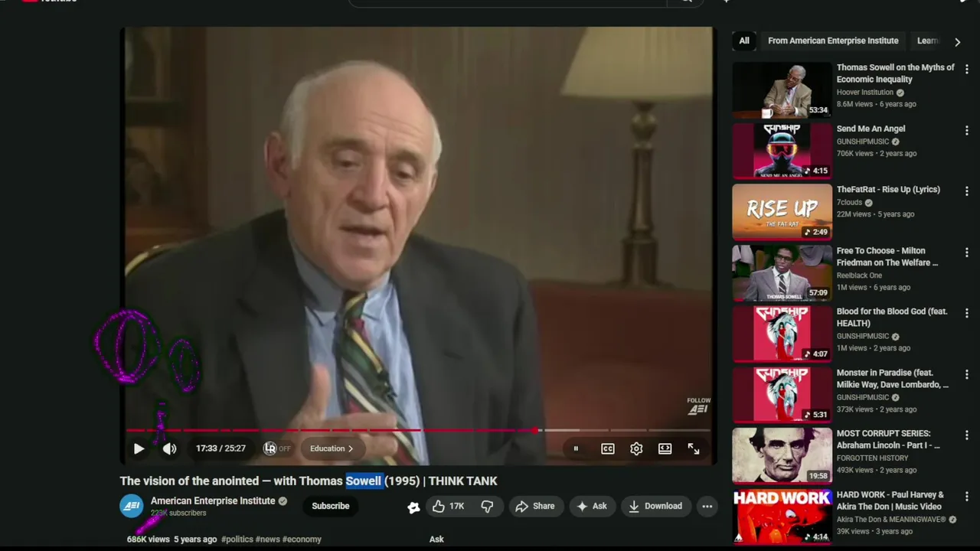980x551 pixels.
Task: Share the video
Action: [535, 506]
